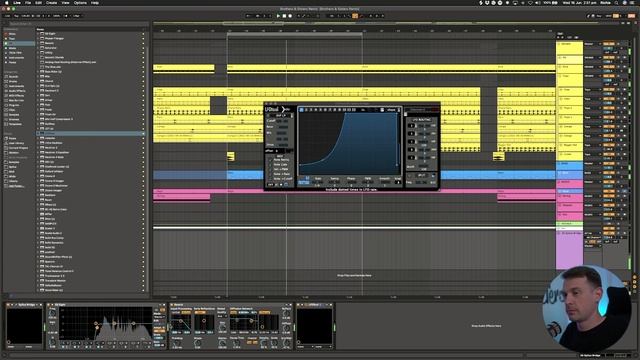The image size is (640, 360).
Task: Open the Options menu
Action: coord(80,2)
